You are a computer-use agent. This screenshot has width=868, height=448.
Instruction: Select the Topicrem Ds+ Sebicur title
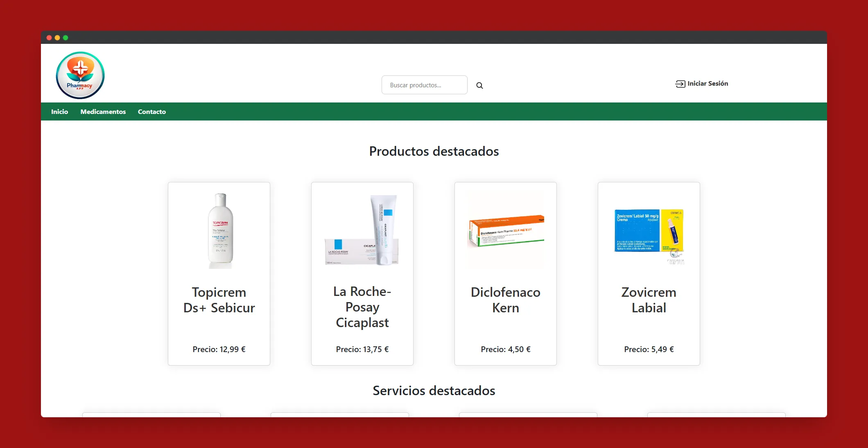tap(219, 300)
